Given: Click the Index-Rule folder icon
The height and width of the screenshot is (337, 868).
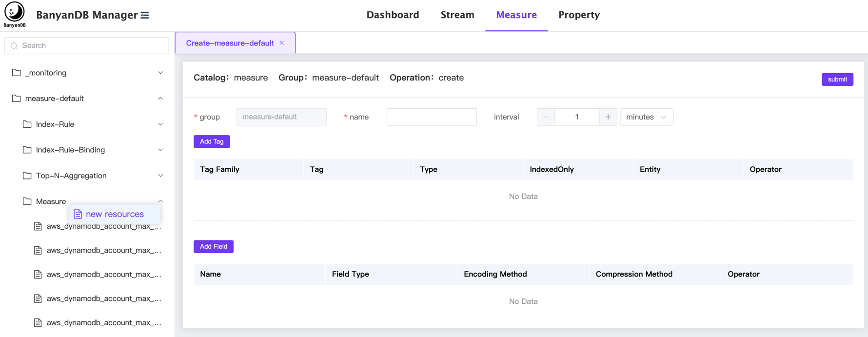Looking at the screenshot, I should click(27, 124).
